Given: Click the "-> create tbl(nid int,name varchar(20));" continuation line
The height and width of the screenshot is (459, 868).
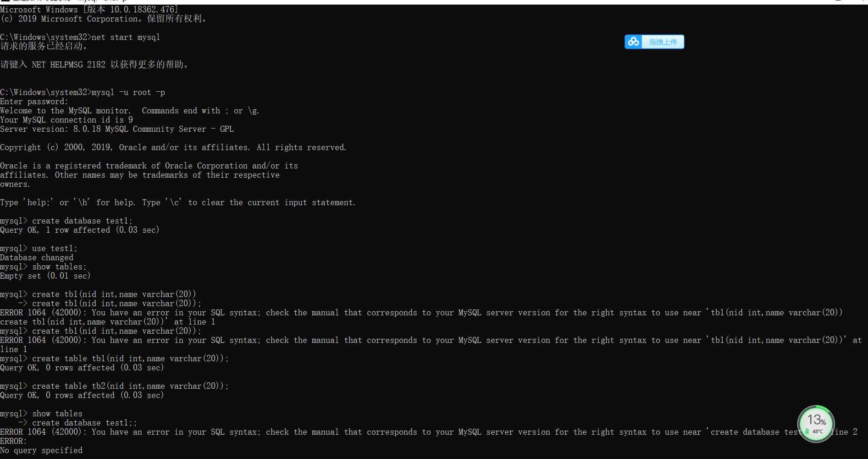Looking at the screenshot, I should [x=110, y=303].
